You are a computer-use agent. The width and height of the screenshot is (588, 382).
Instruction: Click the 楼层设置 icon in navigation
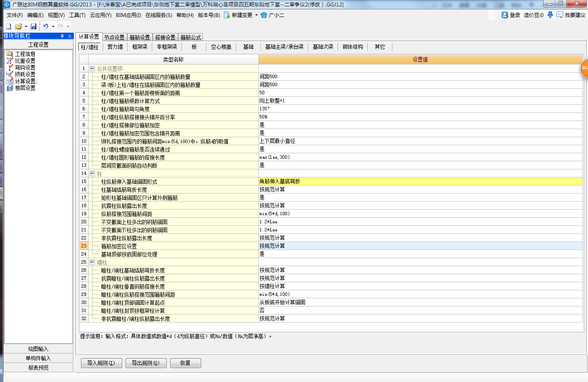(10, 88)
